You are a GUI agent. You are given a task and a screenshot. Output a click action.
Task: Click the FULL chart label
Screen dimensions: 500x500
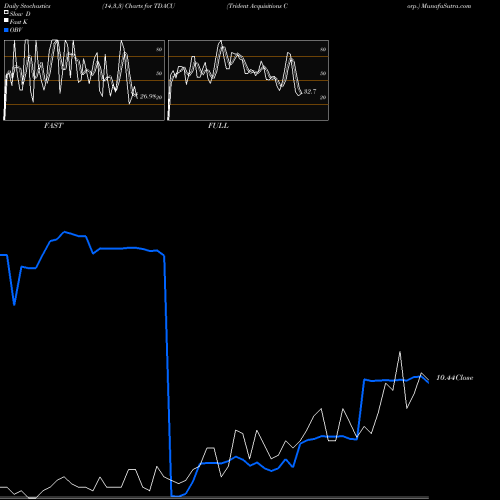(x=218, y=126)
